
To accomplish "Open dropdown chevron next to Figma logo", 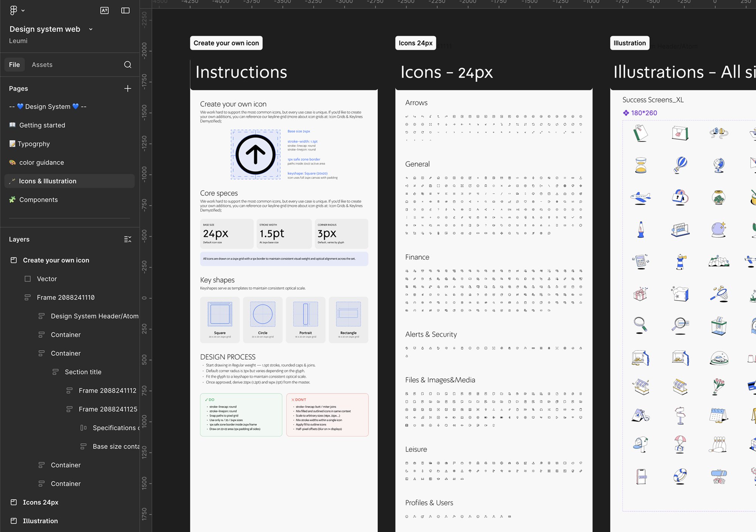I will pos(23,11).
